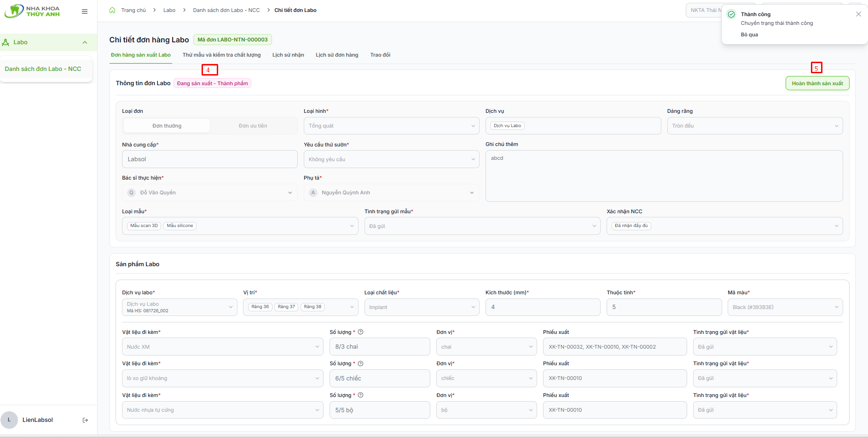868x438 pixels.
Task: Click the help icon beside Số lượng for Nước nhựa tự cứng
Action: (361, 395)
